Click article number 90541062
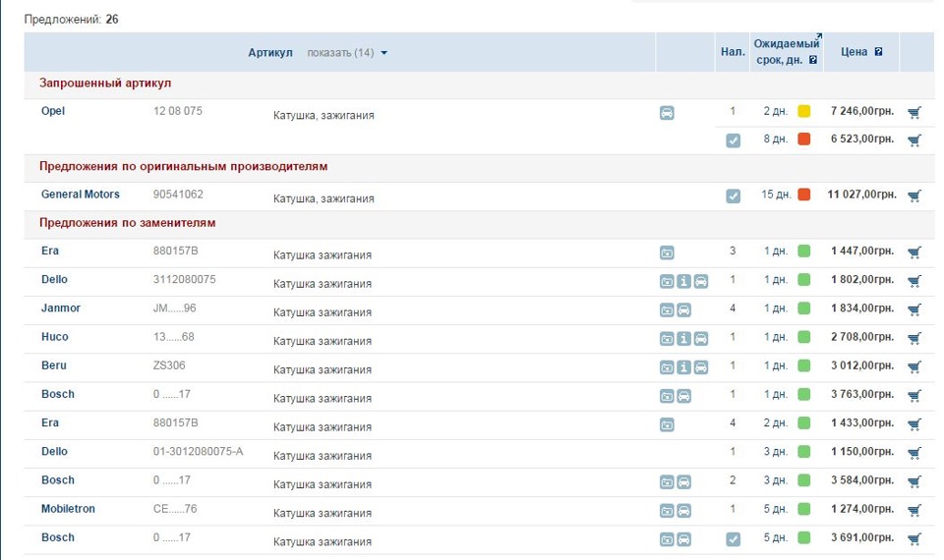Viewport: 944px width, 560px height. coord(178,195)
